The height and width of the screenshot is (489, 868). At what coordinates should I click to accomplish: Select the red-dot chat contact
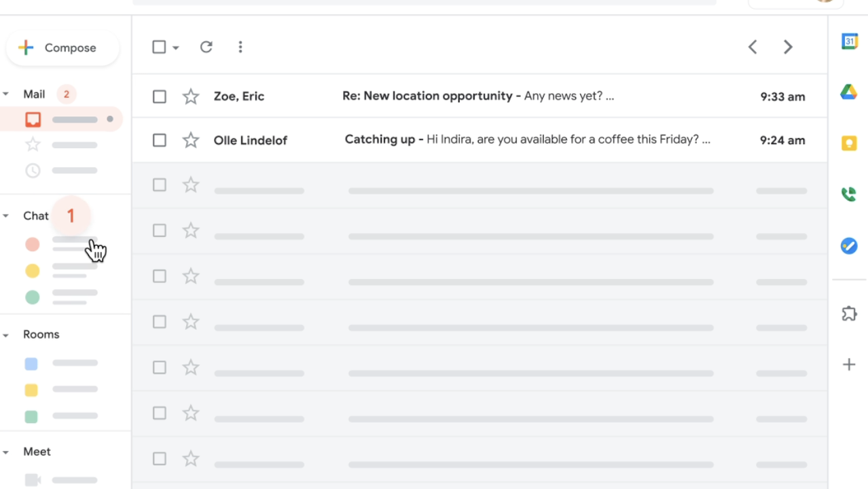click(x=33, y=244)
